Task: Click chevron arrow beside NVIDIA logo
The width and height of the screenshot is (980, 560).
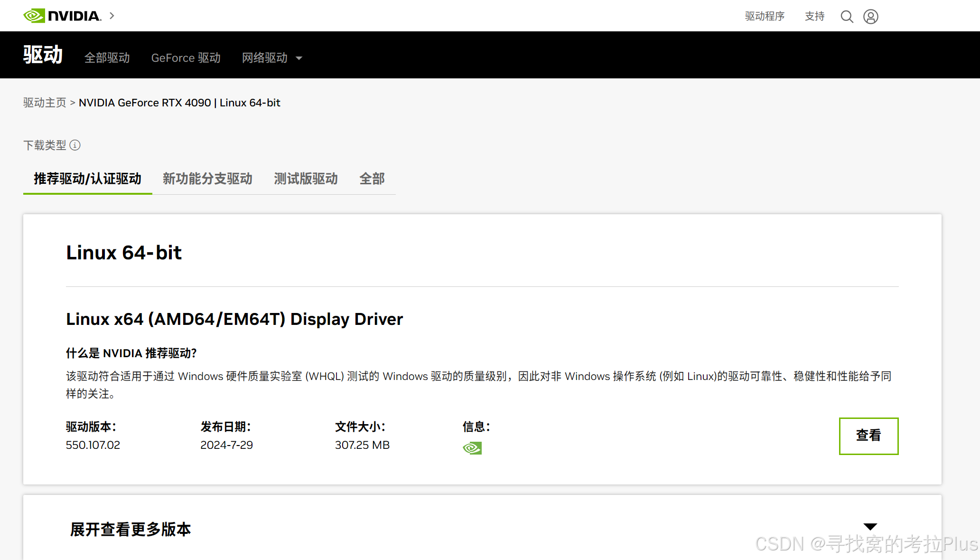Action: click(112, 16)
